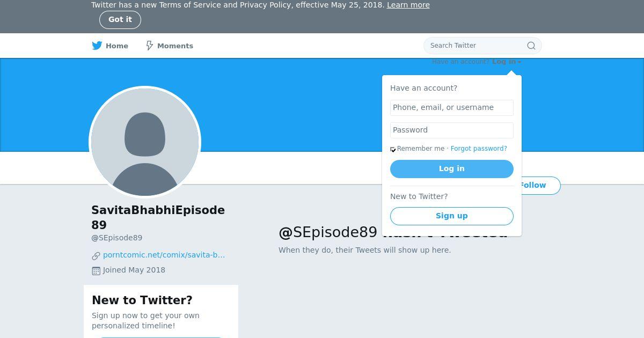Focus the Password field
644x338 pixels.
tap(452, 130)
